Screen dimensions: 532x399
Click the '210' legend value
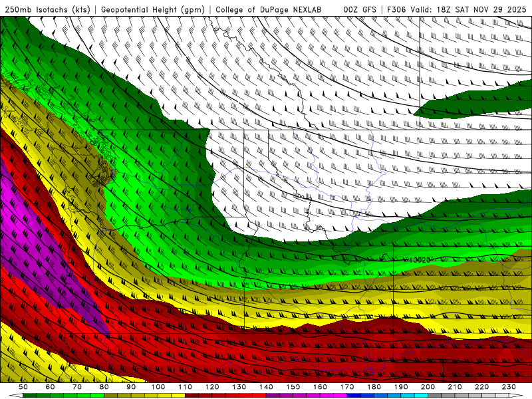coord(455,387)
